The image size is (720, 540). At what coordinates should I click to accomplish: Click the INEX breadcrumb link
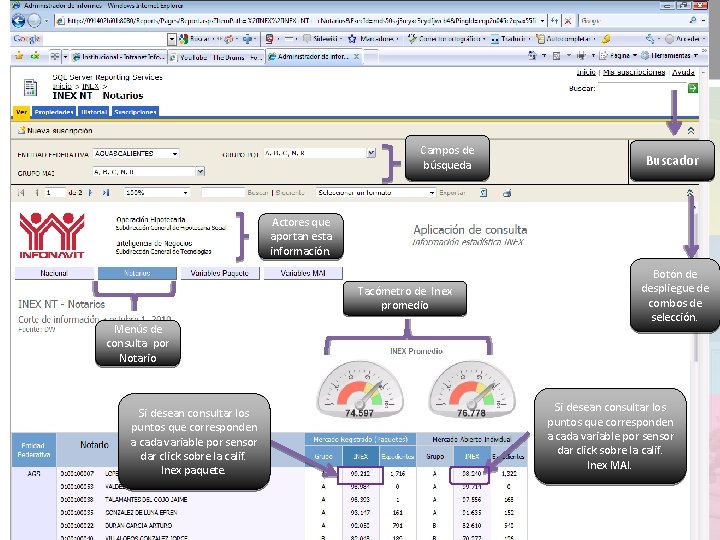coord(90,86)
